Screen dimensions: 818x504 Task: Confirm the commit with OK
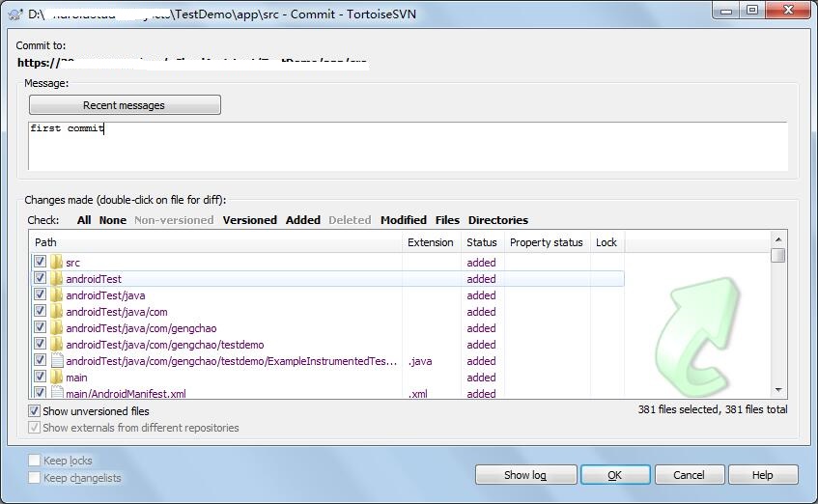(x=615, y=475)
